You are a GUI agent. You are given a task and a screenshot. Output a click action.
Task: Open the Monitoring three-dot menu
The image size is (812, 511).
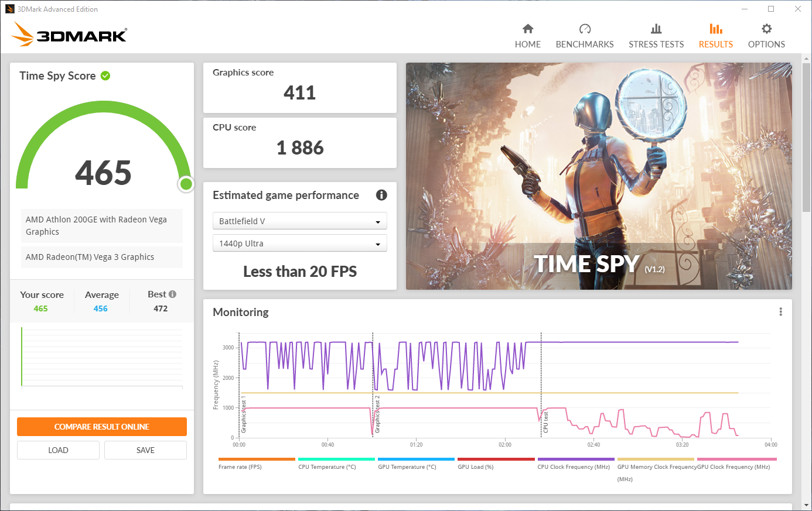pos(780,311)
